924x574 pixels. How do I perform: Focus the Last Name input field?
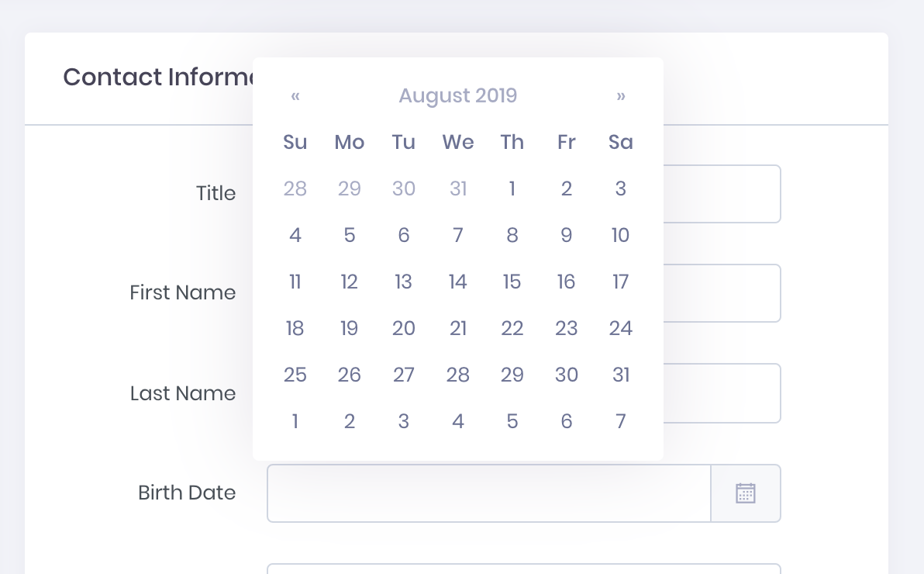[722, 393]
